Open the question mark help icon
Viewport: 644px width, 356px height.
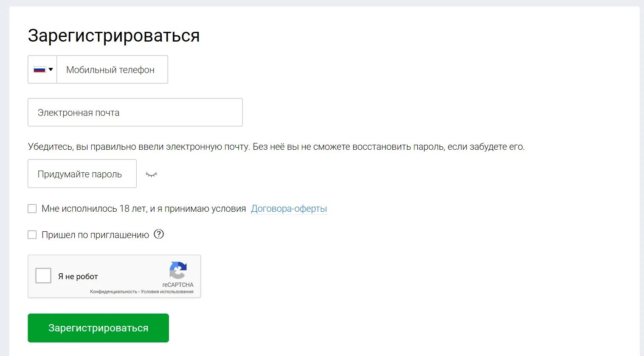(159, 234)
